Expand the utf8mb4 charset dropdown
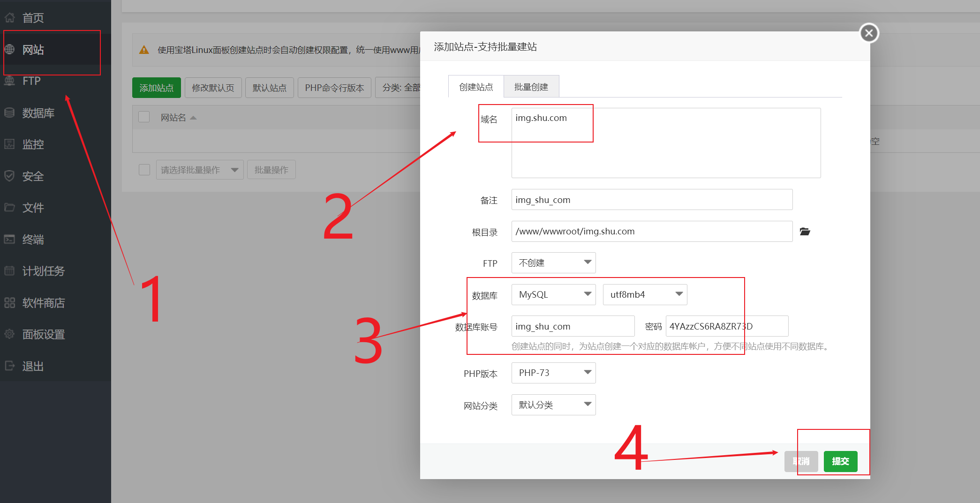The image size is (980, 503). tap(645, 294)
